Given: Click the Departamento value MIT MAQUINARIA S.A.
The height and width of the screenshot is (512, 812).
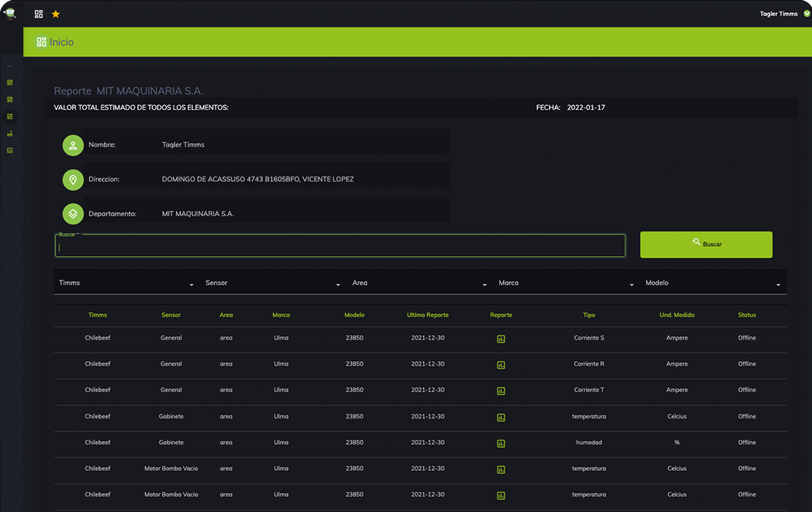Looking at the screenshot, I should pyautogui.click(x=197, y=214).
